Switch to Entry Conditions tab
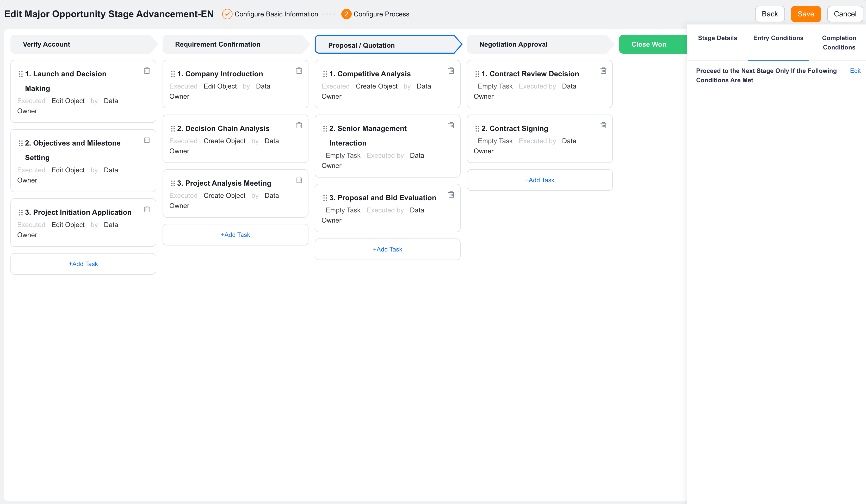 778,38
